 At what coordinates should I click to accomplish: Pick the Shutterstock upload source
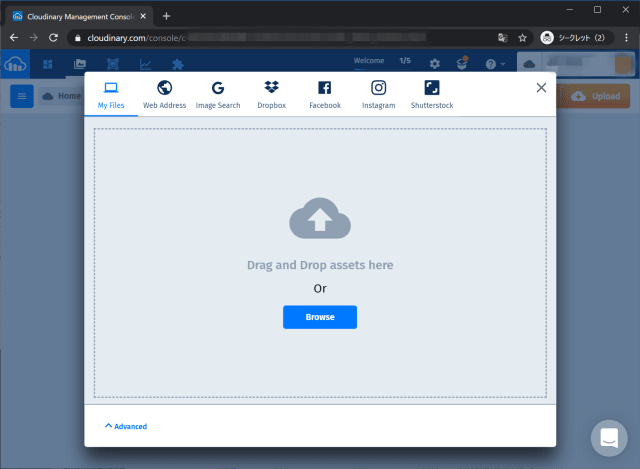[432, 95]
